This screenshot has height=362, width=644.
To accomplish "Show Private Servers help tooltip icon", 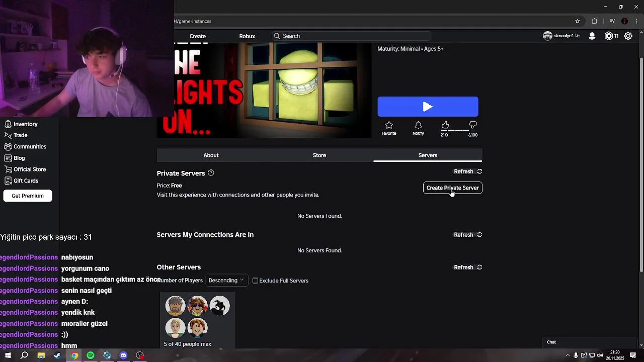I will pos(211,173).
